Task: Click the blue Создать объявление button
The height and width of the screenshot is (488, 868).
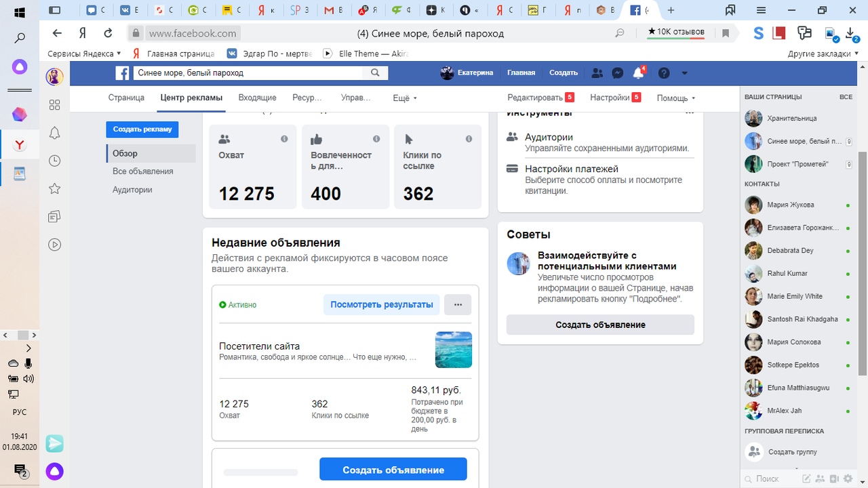Action: (393, 470)
